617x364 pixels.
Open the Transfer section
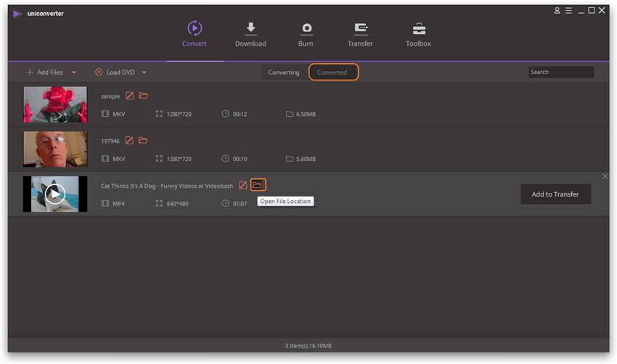360,35
